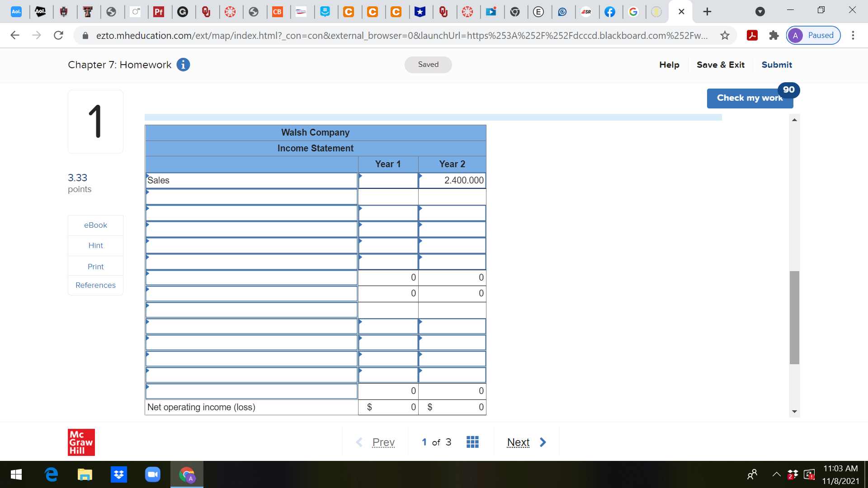The image size is (868, 488).
Task: Click the McGraw Hill logo
Action: (x=81, y=442)
